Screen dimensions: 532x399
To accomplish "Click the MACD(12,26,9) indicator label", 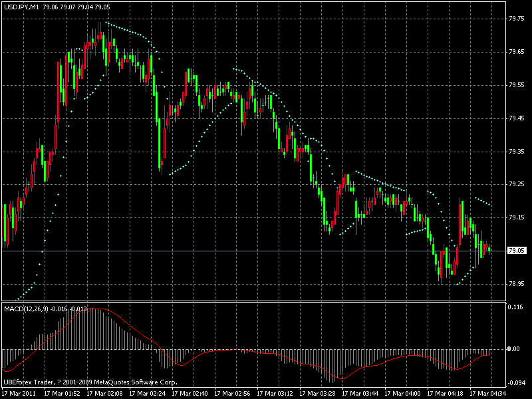I will (45, 309).
